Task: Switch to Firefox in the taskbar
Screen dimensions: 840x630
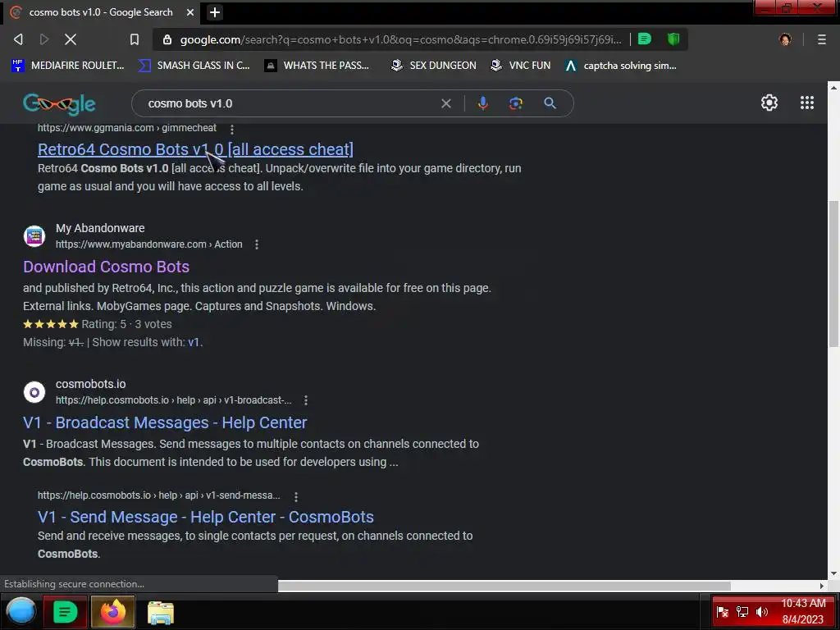Action: [x=113, y=612]
